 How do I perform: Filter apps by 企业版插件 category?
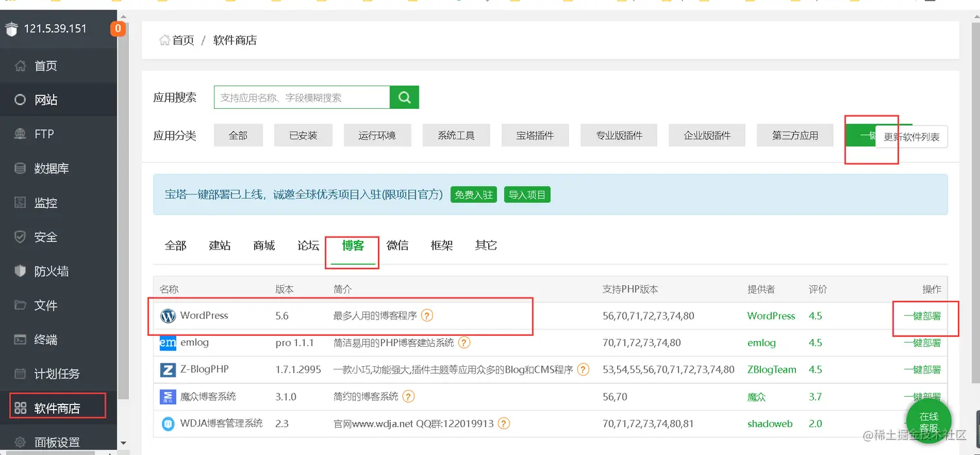pyautogui.click(x=707, y=135)
